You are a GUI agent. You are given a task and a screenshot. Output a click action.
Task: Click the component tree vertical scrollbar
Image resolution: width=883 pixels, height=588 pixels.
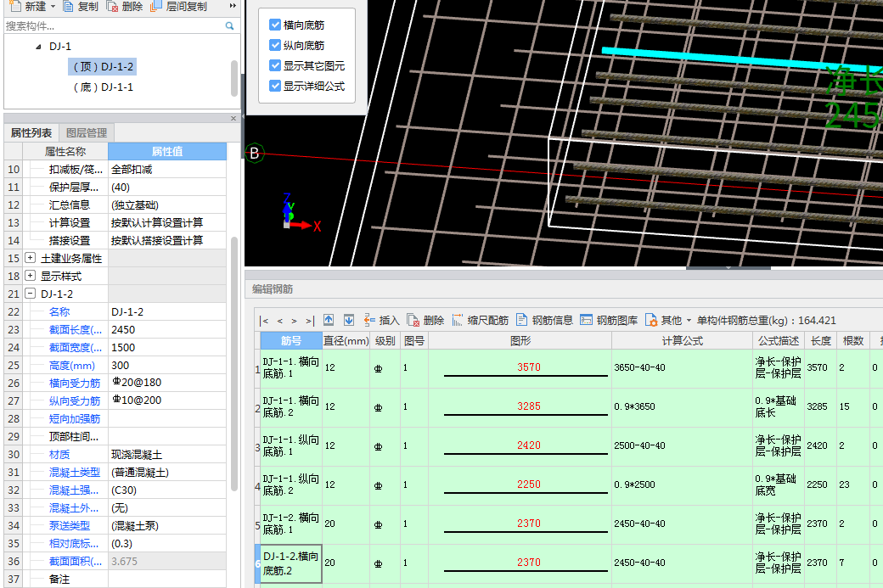click(x=234, y=79)
